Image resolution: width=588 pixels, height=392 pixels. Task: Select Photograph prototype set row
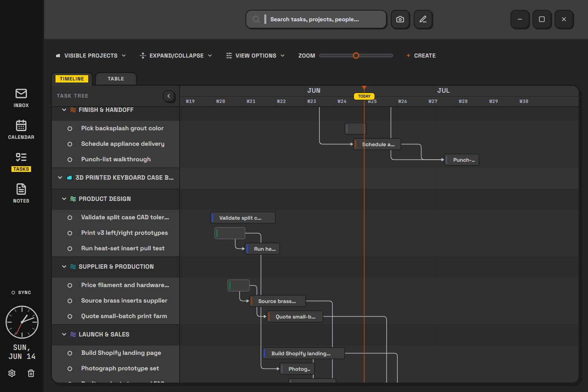coord(116,369)
